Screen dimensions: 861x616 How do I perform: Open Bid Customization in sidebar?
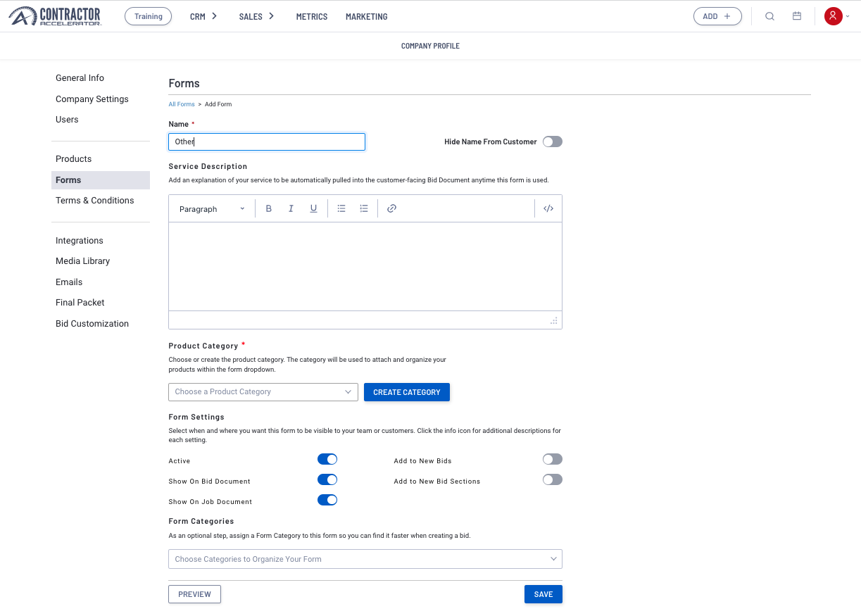(92, 324)
